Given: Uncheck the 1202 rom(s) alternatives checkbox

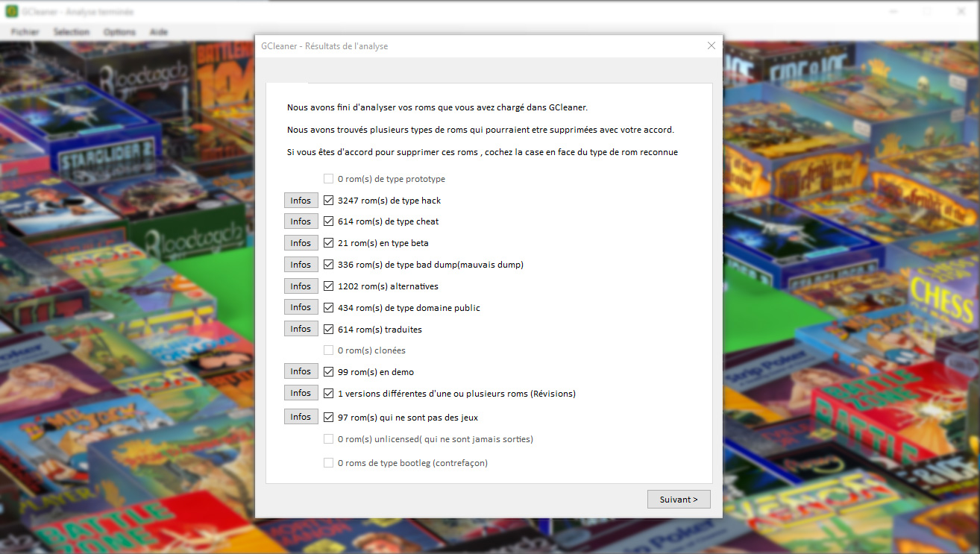Looking at the screenshot, I should pos(328,286).
